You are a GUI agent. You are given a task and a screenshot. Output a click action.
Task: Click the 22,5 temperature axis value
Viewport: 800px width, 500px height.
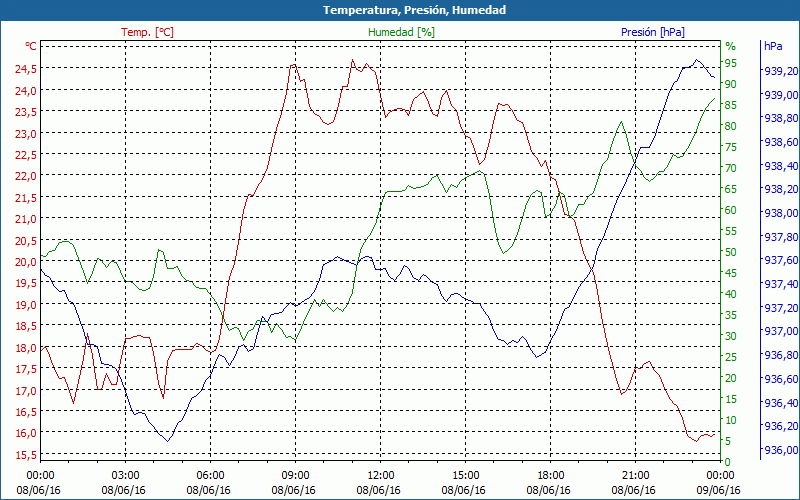pyautogui.click(x=26, y=155)
